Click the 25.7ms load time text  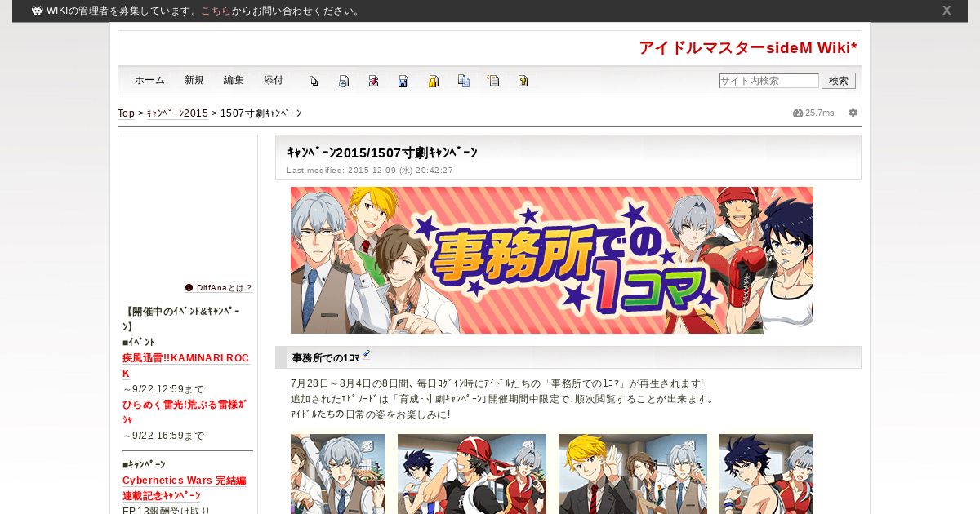click(x=820, y=113)
